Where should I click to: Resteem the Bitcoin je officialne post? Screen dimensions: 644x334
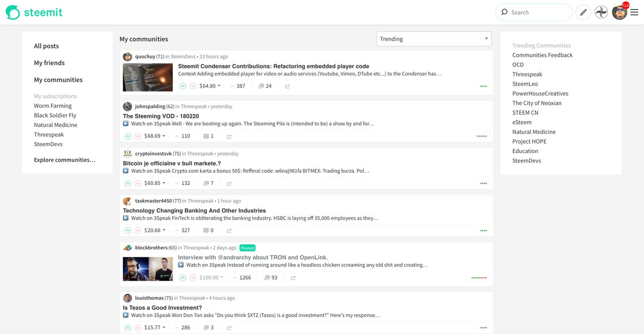[x=229, y=184]
